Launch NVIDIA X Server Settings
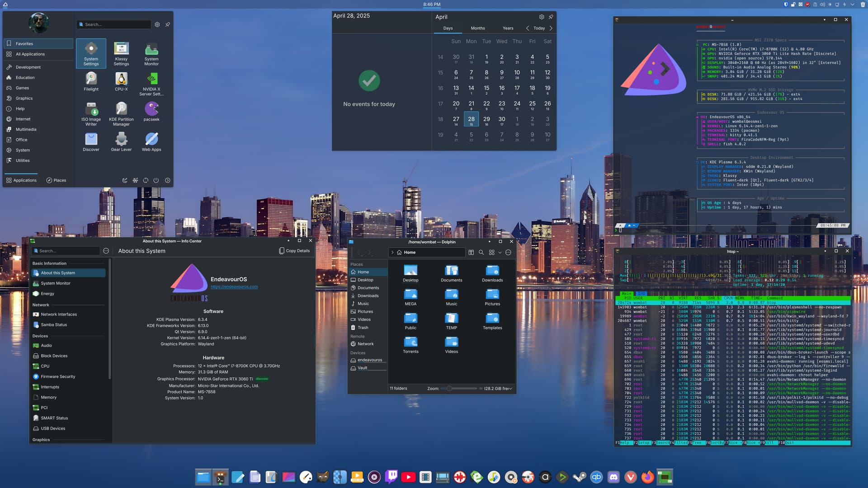 [151, 84]
